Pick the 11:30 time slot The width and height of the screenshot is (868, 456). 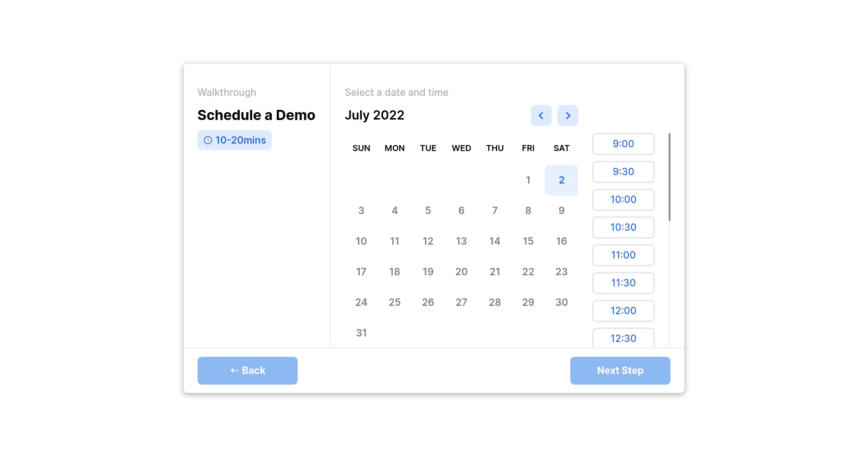pyautogui.click(x=623, y=283)
